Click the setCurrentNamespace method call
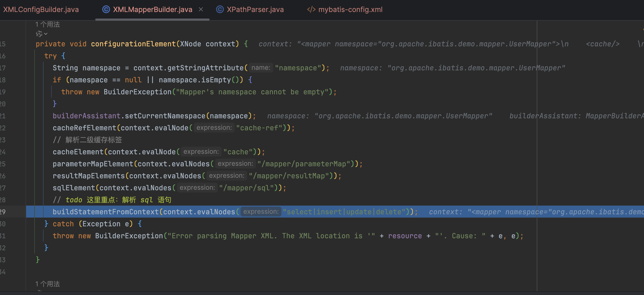Screen dimensions: 644x295 [x=165, y=116]
